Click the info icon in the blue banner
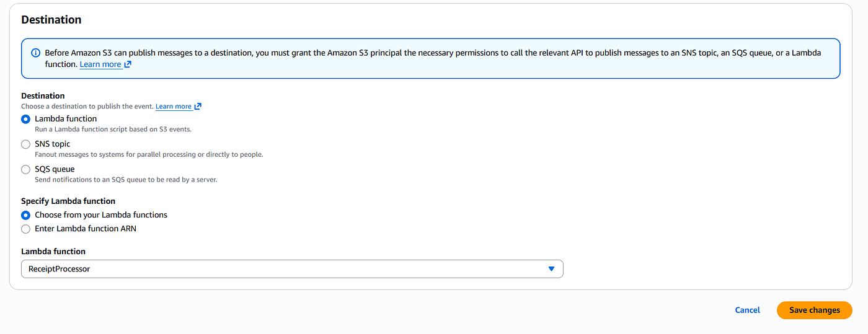868x334 pixels. tap(35, 53)
